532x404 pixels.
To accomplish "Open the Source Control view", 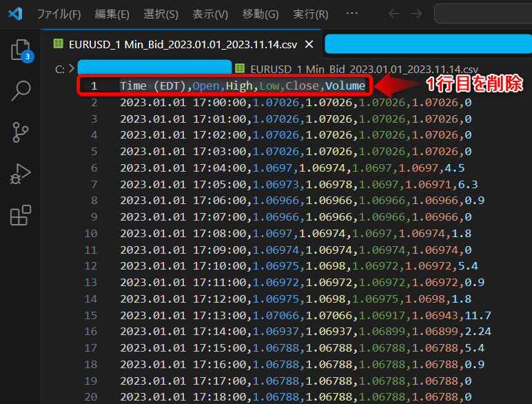I will point(21,132).
